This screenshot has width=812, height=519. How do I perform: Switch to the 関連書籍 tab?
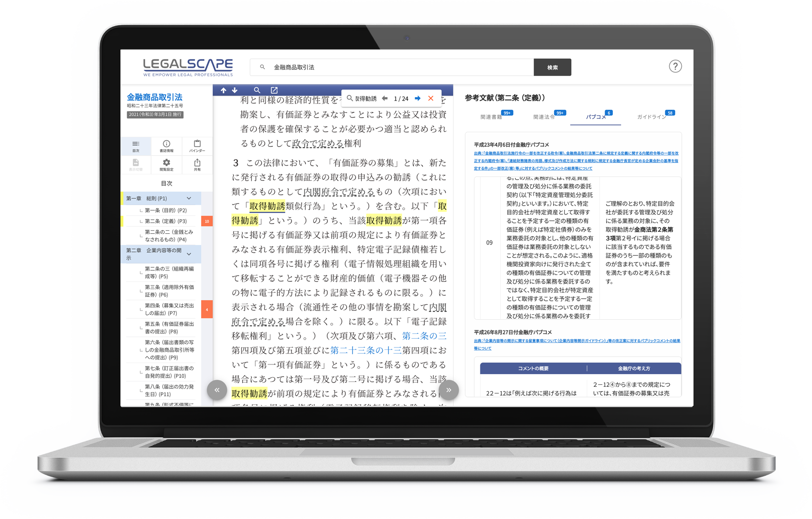pos(491,117)
